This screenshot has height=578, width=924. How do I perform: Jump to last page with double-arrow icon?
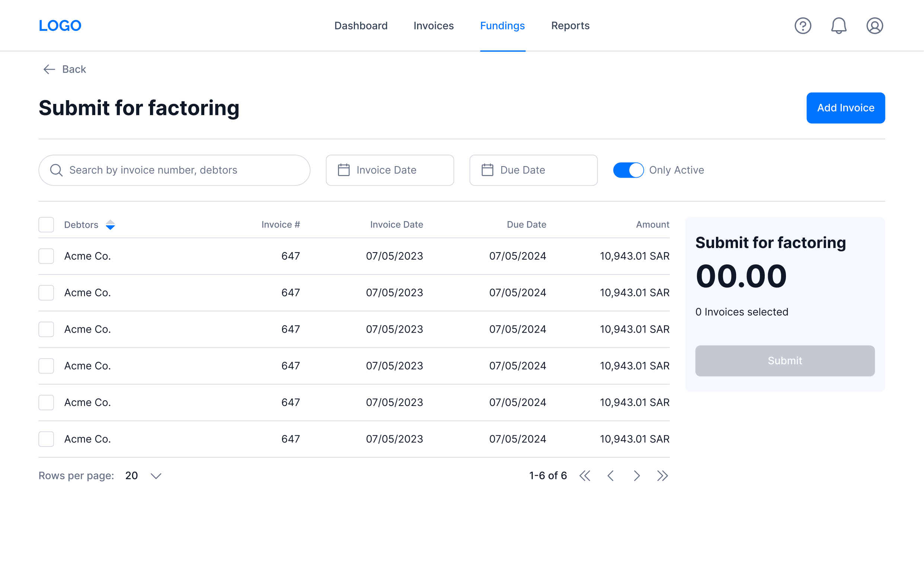coord(663,476)
